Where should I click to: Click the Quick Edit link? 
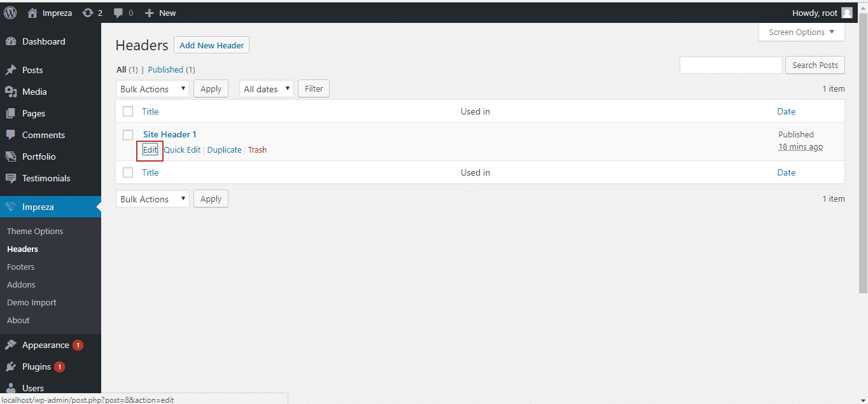182,150
